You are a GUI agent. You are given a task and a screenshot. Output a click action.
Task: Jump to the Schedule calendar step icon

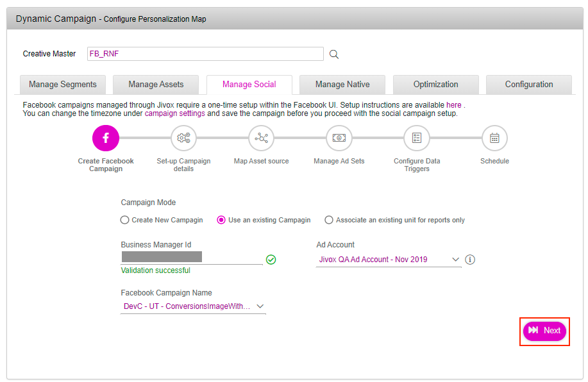494,138
